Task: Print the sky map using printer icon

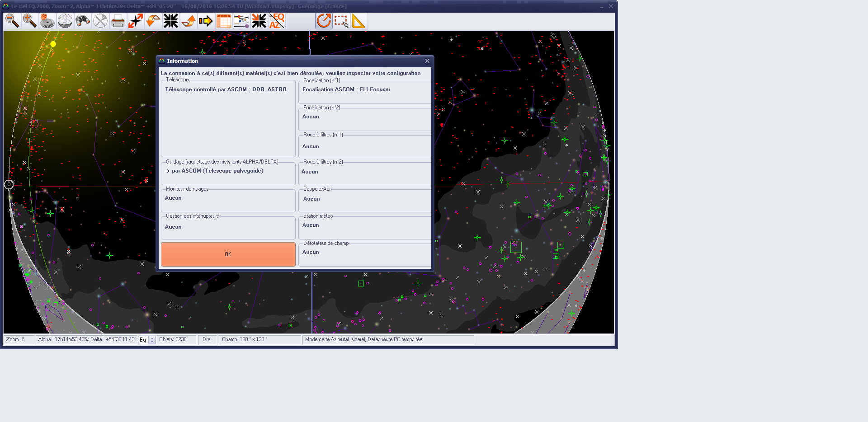Action: [118, 21]
